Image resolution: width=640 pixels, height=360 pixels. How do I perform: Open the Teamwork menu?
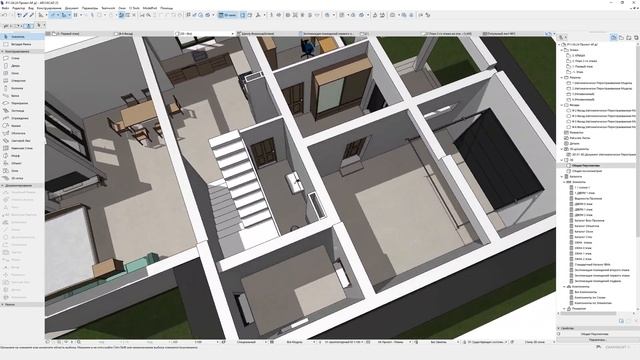tap(108, 8)
